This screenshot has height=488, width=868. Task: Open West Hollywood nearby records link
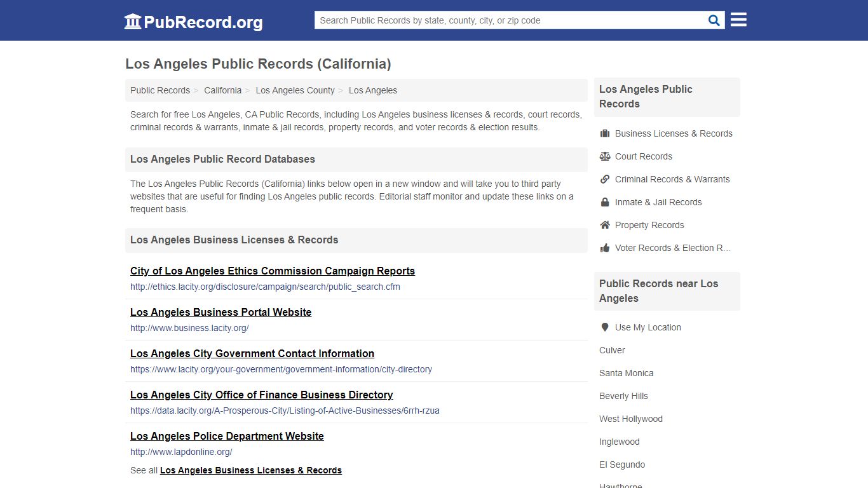click(x=631, y=419)
